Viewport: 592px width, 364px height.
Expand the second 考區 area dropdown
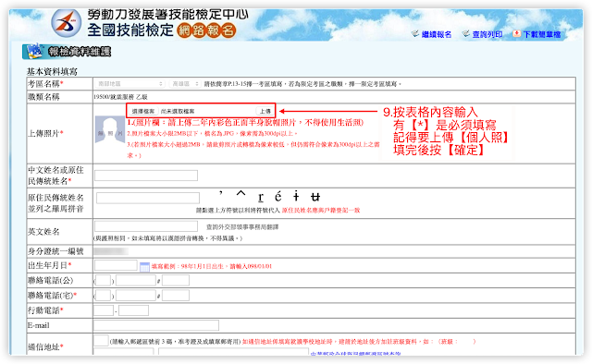pos(185,84)
